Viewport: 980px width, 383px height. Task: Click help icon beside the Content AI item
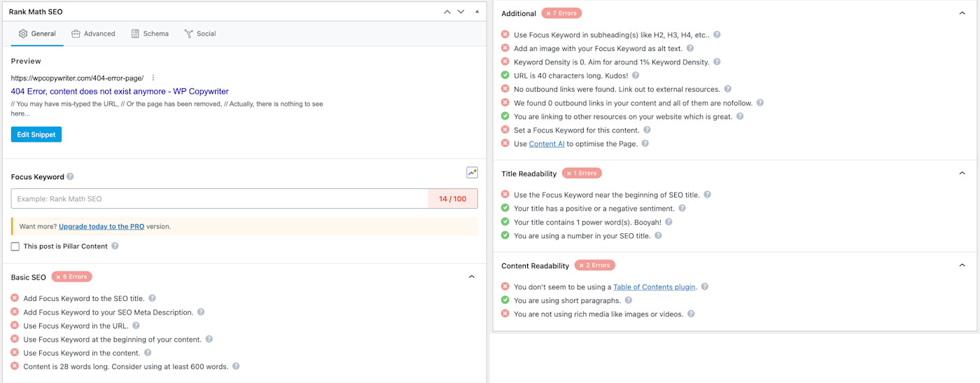[x=645, y=144]
